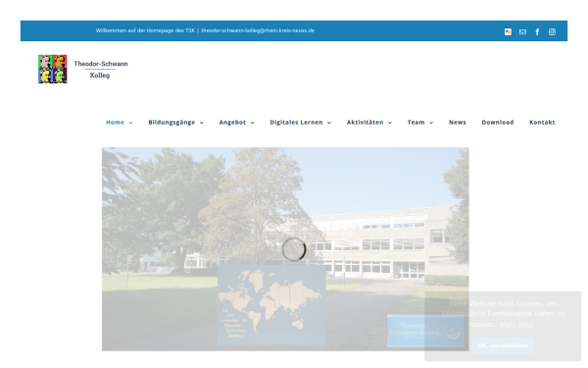Open the Download page
This screenshot has height=368, width=588.
point(498,123)
